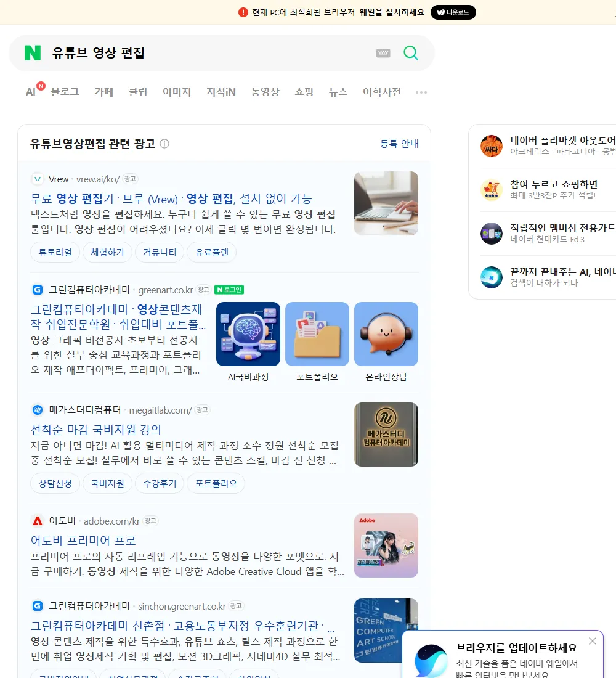Click the Naver N logo
The height and width of the screenshot is (678, 616).
[33, 53]
